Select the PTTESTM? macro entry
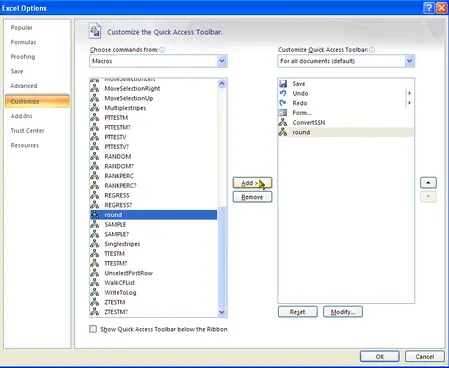The width and height of the screenshot is (449, 368). (x=154, y=127)
